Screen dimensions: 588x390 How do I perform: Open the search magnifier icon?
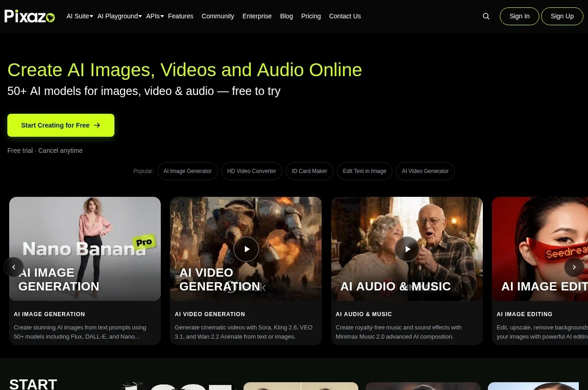[486, 16]
